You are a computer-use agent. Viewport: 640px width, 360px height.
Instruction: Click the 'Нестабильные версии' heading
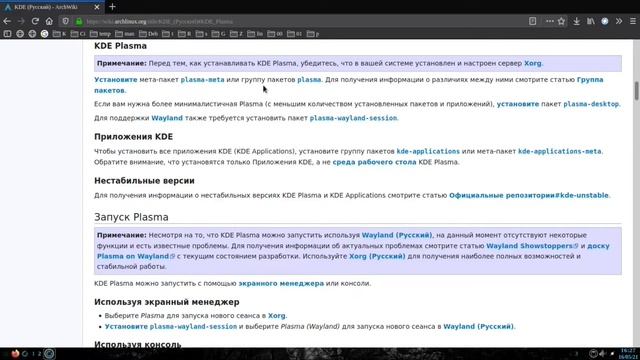click(144, 181)
